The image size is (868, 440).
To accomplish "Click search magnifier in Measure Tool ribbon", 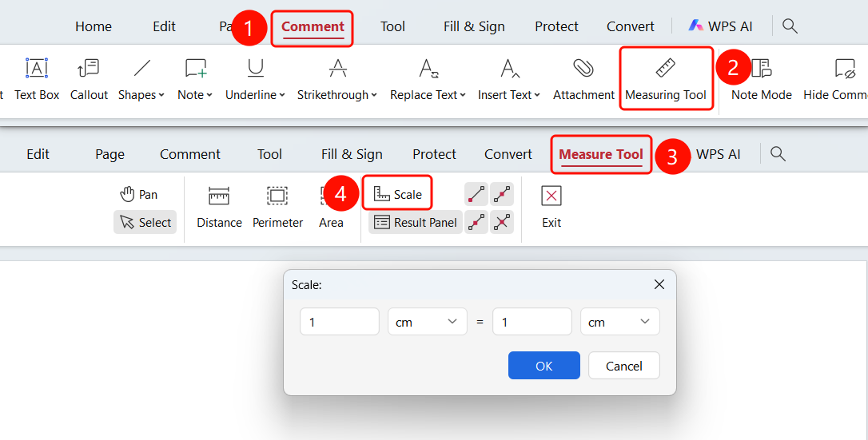I will point(778,153).
